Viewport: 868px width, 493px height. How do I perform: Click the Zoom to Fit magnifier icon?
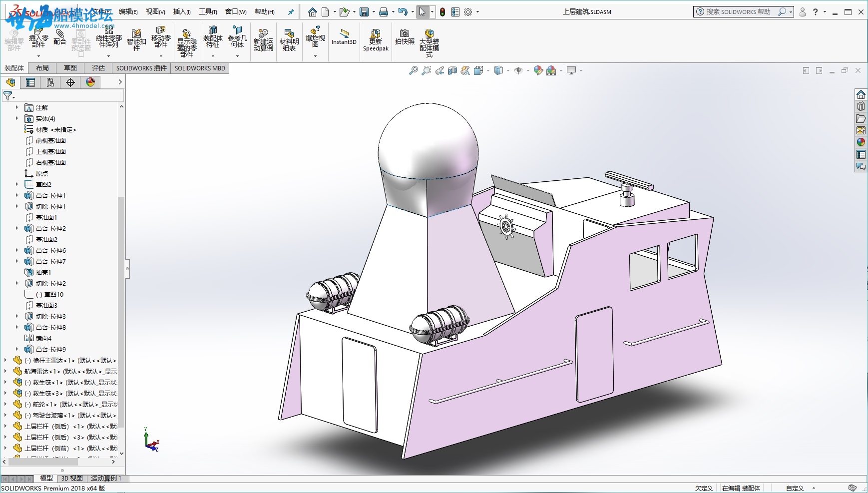413,70
